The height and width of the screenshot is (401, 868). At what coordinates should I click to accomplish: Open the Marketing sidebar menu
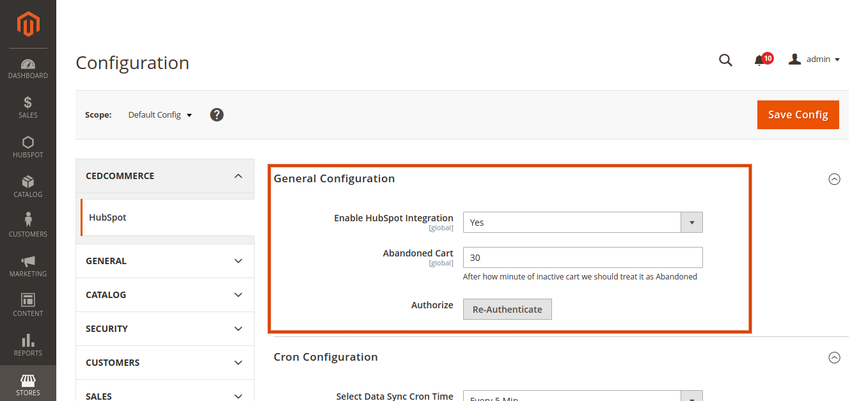(x=28, y=266)
